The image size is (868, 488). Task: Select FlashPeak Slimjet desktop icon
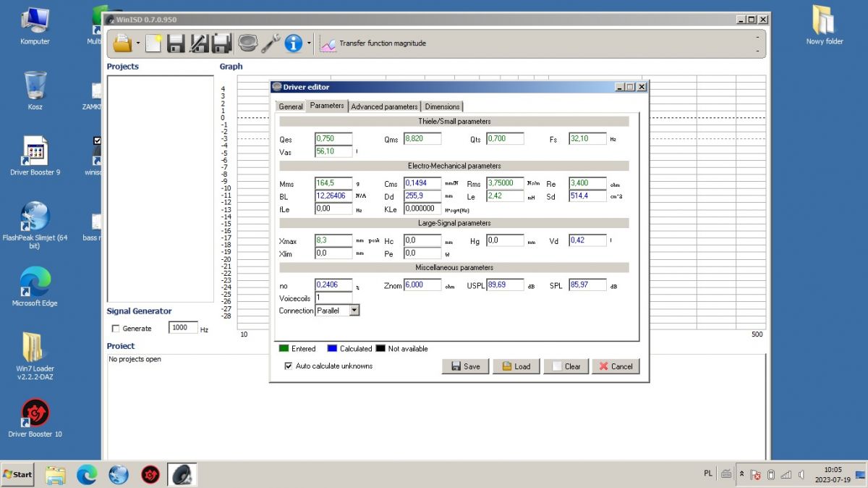(35, 225)
